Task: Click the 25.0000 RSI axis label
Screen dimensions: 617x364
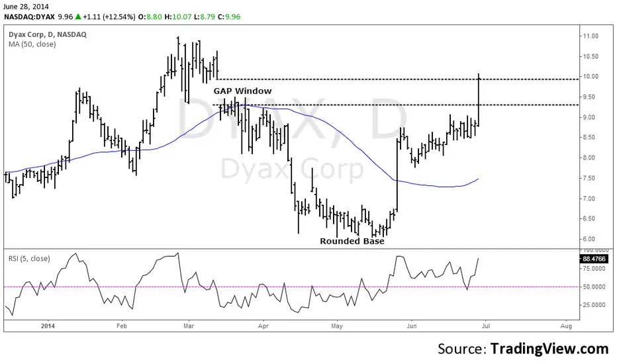Action: point(594,305)
